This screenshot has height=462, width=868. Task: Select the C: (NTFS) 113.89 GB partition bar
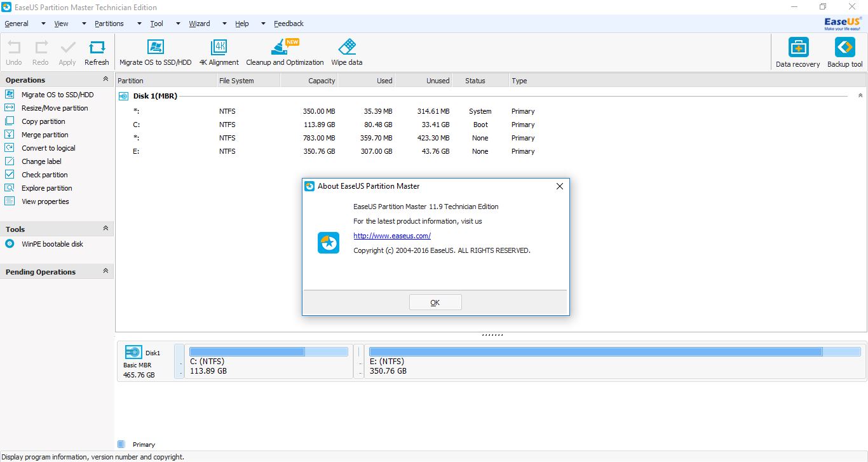(x=269, y=362)
